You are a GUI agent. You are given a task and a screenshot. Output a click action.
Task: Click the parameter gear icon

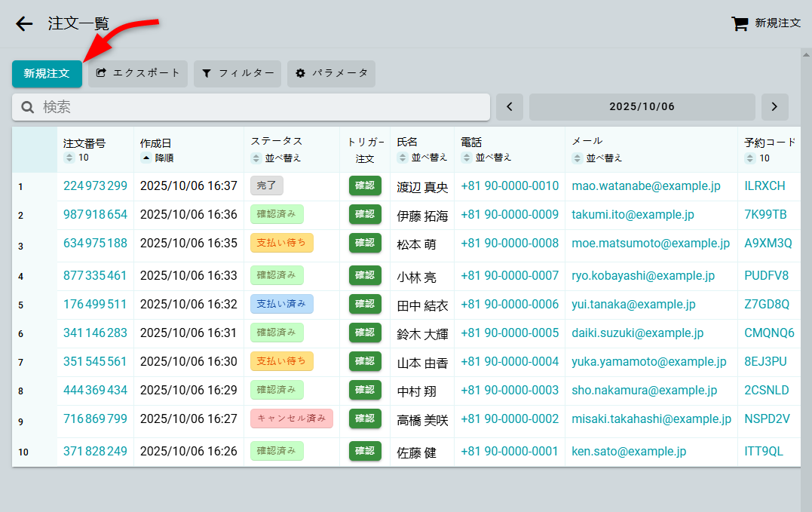point(300,73)
